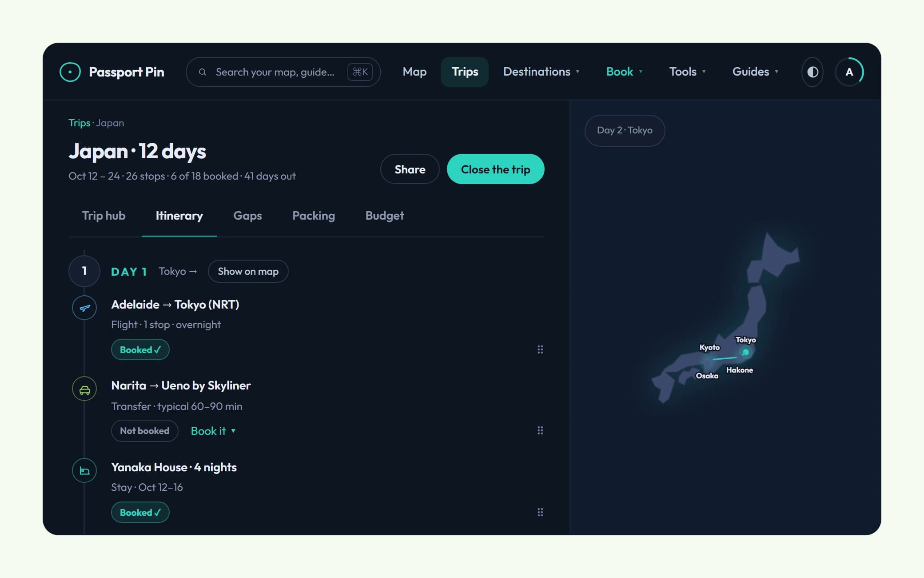Focus the search your map field
Image resolution: width=924 pixels, height=578 pixels.
[283, 72]
